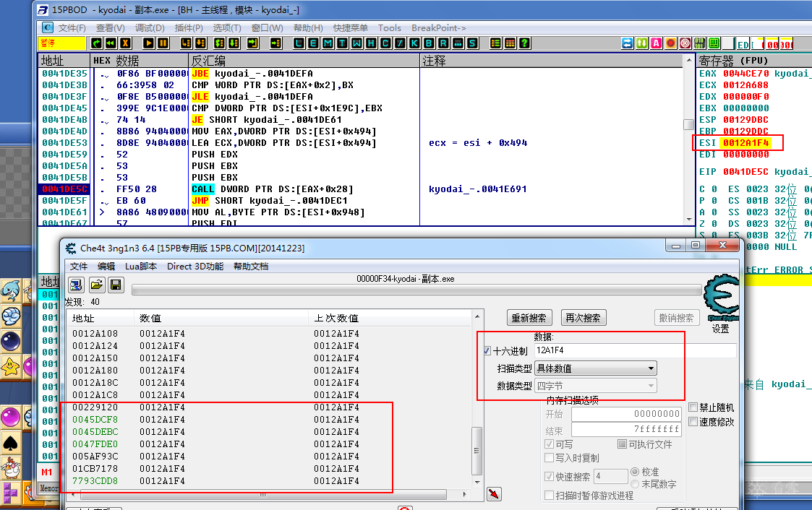Enable the 禁止随机 checkbox
This screenshot has width=812, height=510.
[693, 407]
